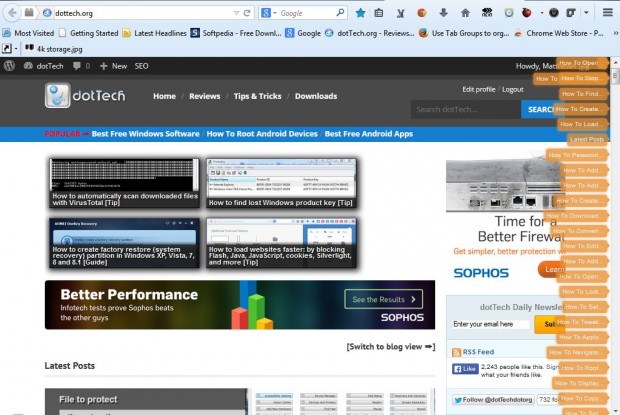Click the newsletter email input field

tap(491, 324)
